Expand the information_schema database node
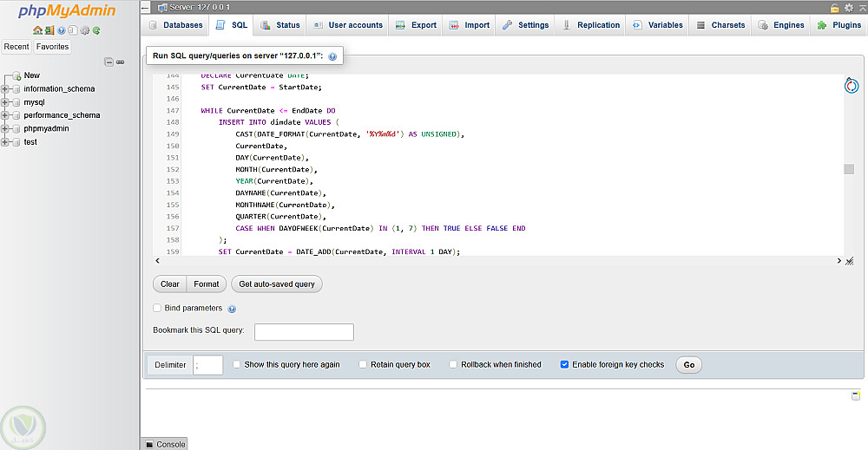 click(5, 89)
